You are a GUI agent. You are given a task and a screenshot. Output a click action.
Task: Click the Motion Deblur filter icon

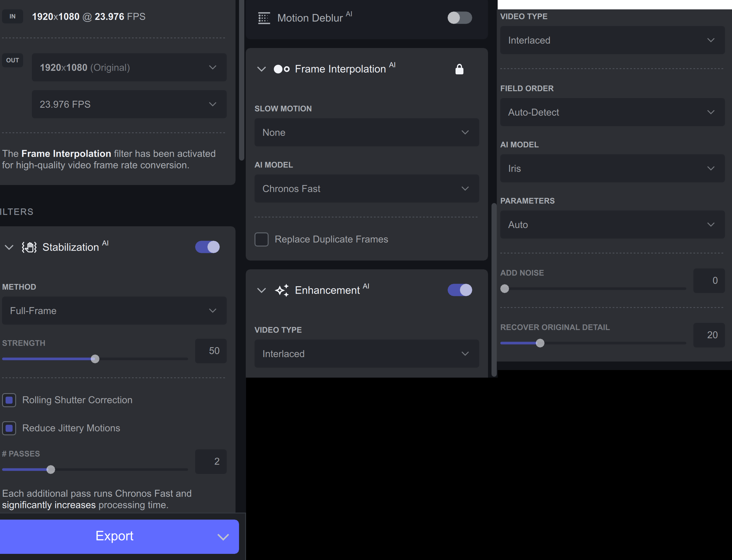click(264, 18)
